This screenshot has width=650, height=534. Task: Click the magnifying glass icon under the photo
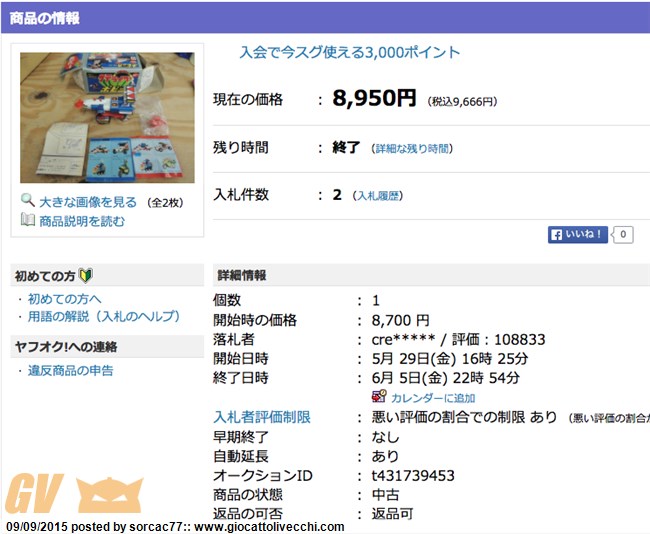pyautogui.click(x=27, y=201)
